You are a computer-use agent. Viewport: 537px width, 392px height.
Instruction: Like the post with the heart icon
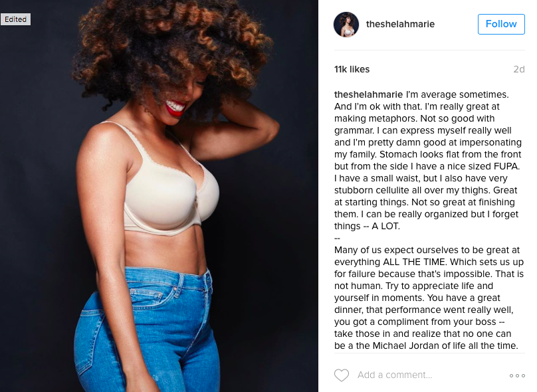coord(342,375)
